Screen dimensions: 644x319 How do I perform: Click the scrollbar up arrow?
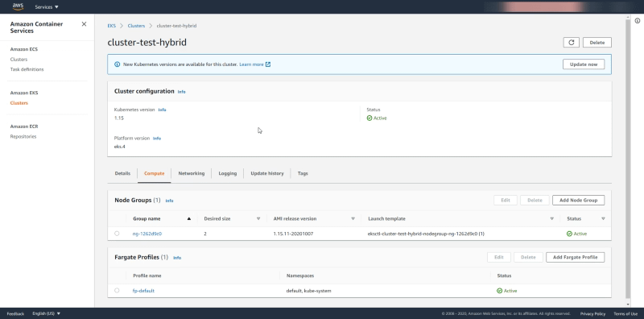[627, 17]
